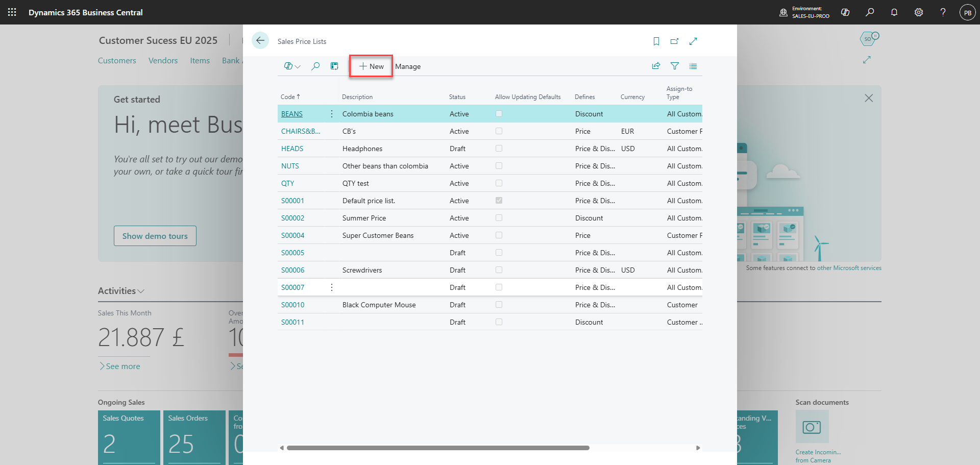Click the 21.887 £ sales figure
980x465 pixels.
click(x=141, y=337)
